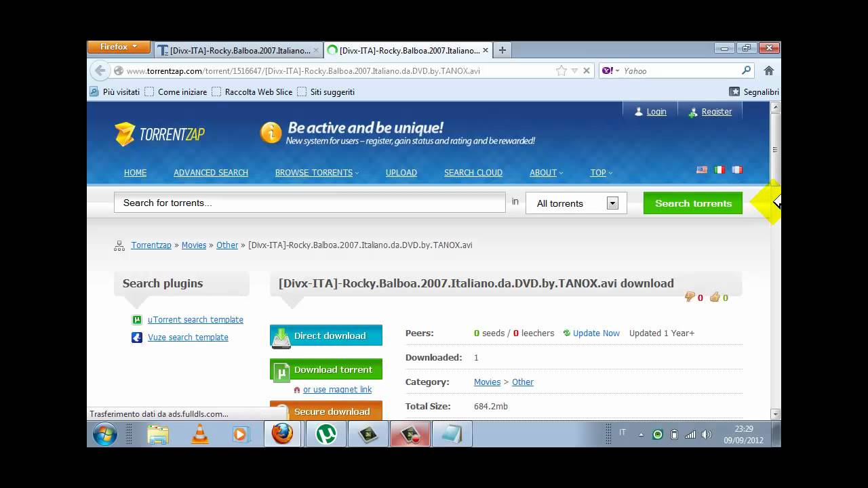Click the TorrentZap logo

pyautogui.click(x=160, y=134)
